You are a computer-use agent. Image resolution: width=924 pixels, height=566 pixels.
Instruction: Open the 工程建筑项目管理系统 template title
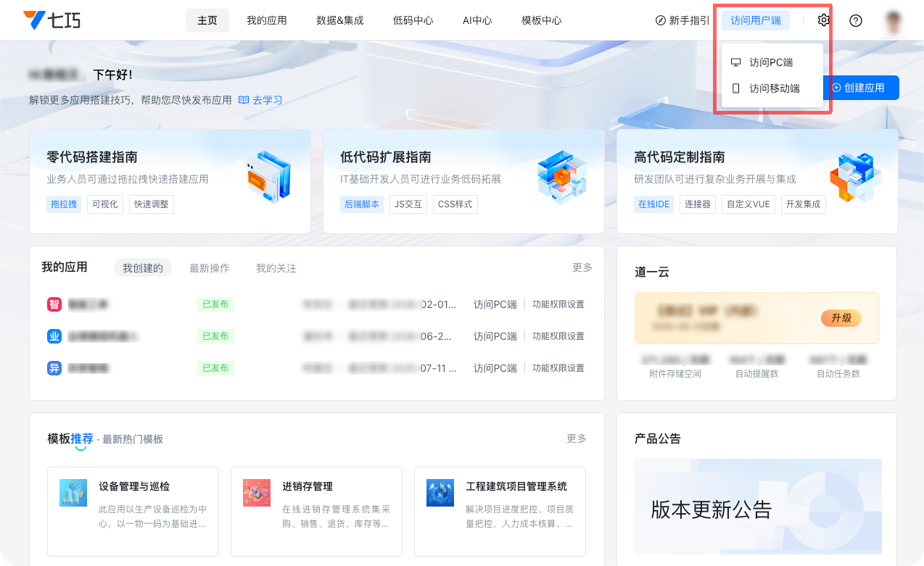[x=516, y=486]
